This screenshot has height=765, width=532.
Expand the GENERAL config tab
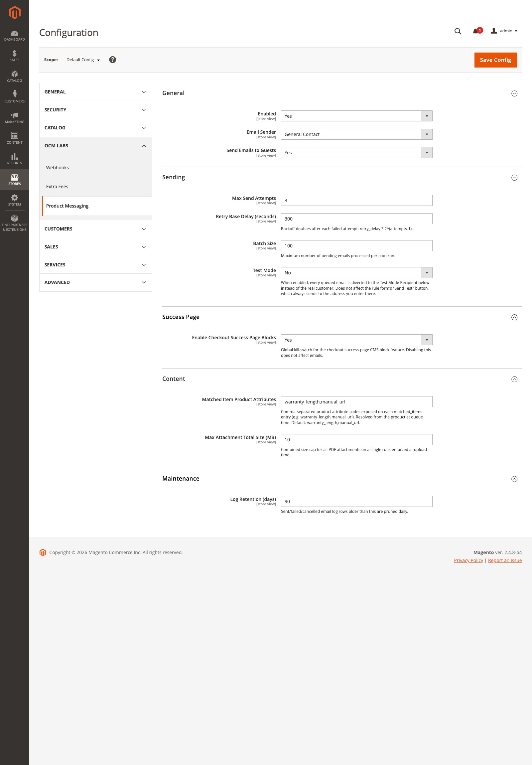96,92
